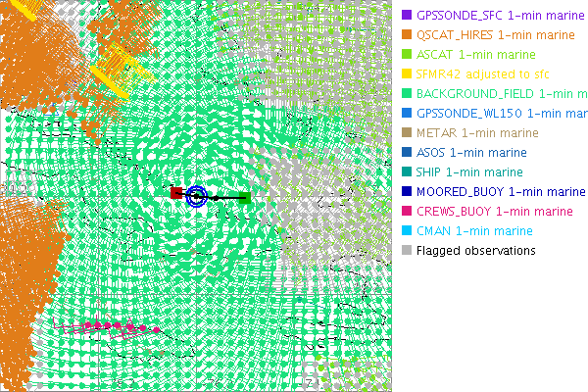
Task: Select the METAR 1-min marine legend text
Action: pos(477,133)
